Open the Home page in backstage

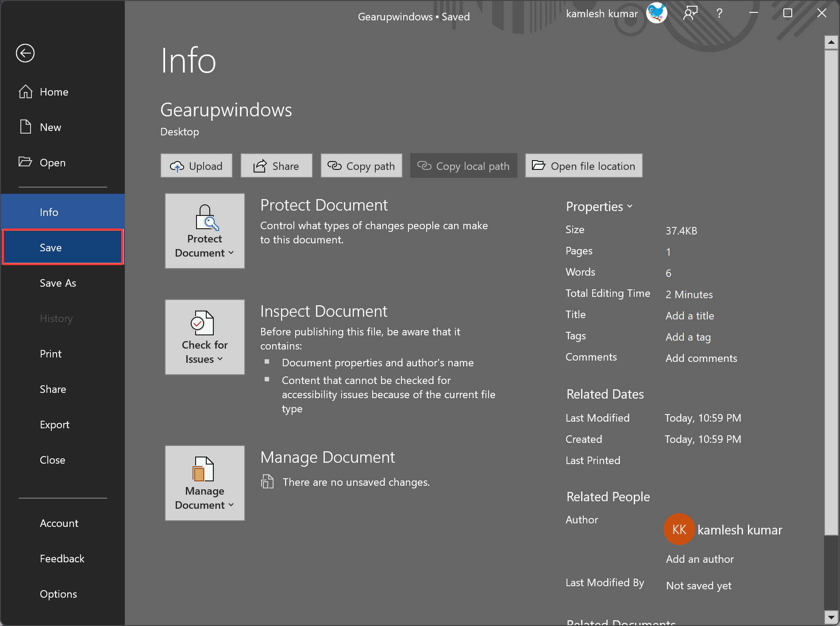coord(62,92)
